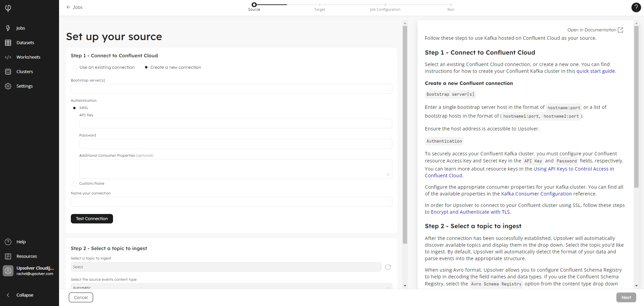Select the SASL authentication radio button
Screen dimensions: 644x306
tap(75, 108)
